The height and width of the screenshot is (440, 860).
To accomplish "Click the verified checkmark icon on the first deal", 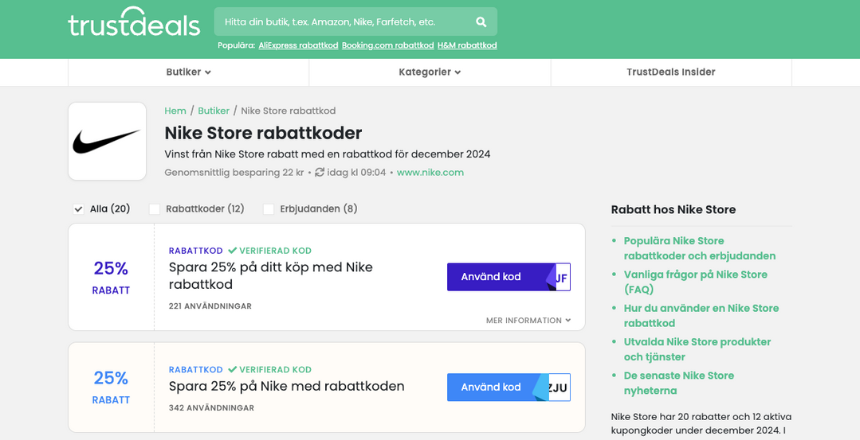I will click(x=233, y=251).
